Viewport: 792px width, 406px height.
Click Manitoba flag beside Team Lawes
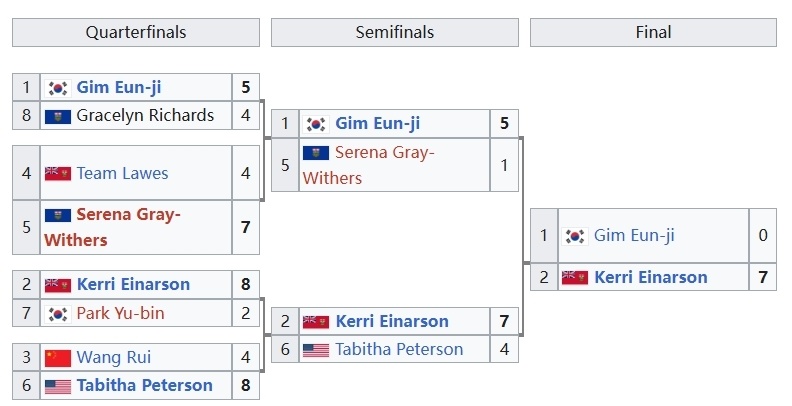58,174
